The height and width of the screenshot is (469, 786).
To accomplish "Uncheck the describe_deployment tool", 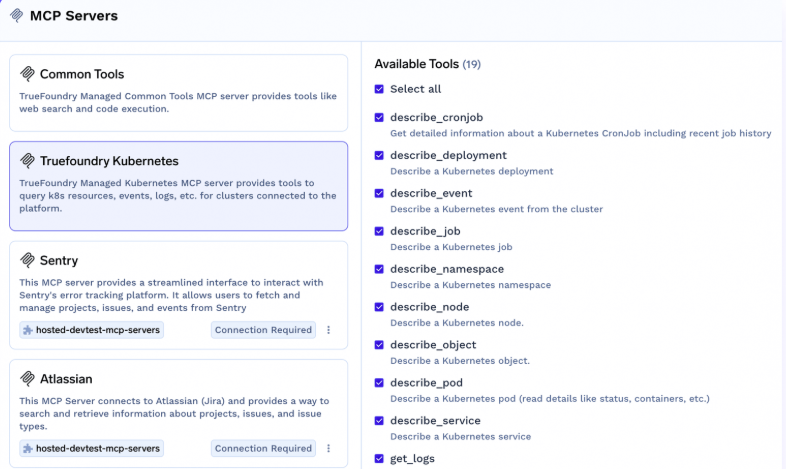I will 379,155.
